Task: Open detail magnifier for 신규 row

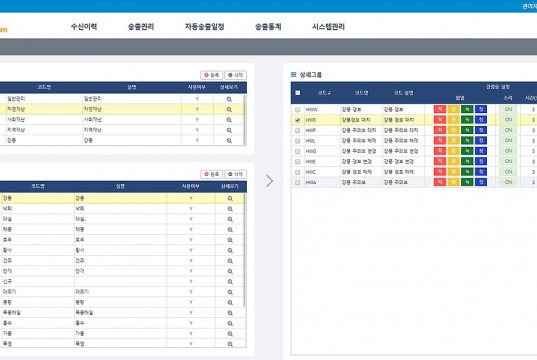Action: click(x=230, y=282)
